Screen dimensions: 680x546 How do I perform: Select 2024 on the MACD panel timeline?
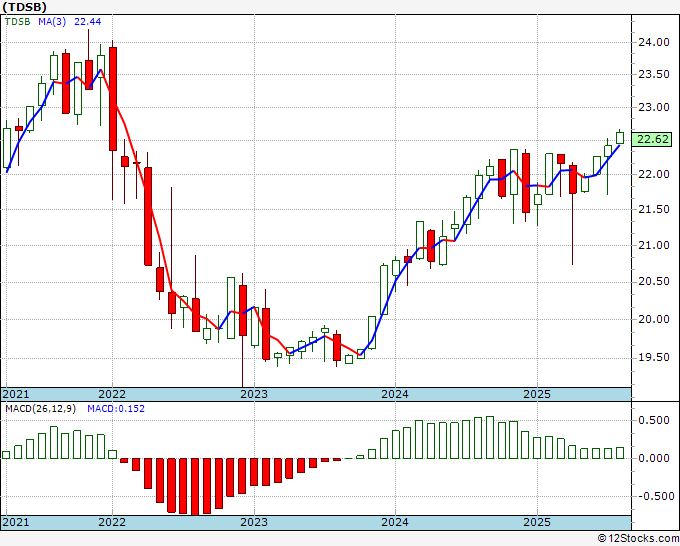(395, 522)
